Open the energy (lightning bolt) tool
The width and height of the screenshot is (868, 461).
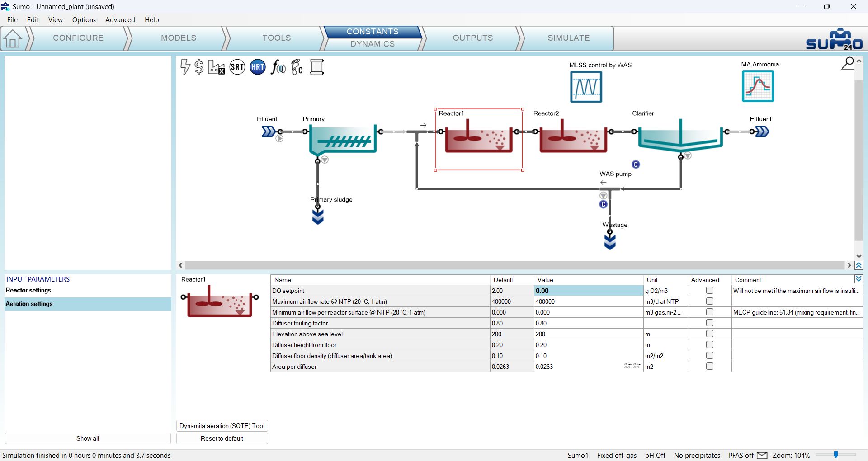pos(185,67)
